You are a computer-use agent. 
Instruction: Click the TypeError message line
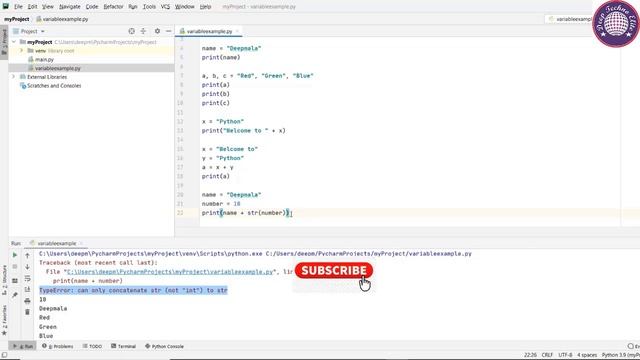133,290
